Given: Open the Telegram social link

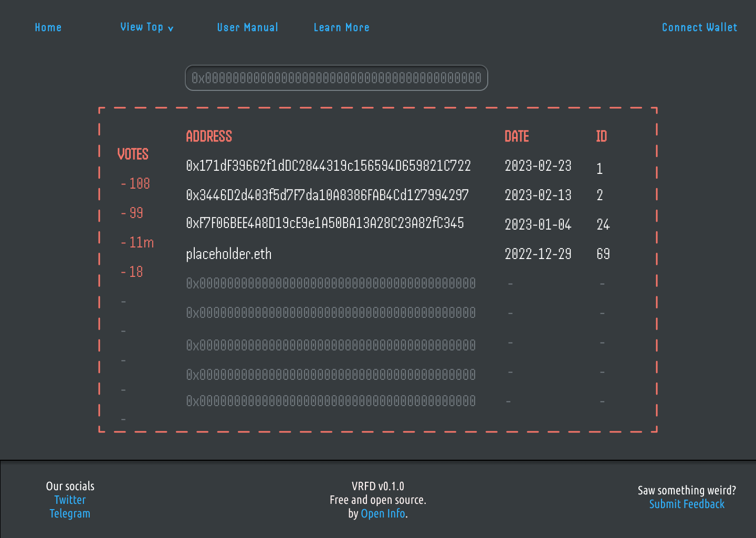Looking at the screenshot, I should click(x=70, y=513).
